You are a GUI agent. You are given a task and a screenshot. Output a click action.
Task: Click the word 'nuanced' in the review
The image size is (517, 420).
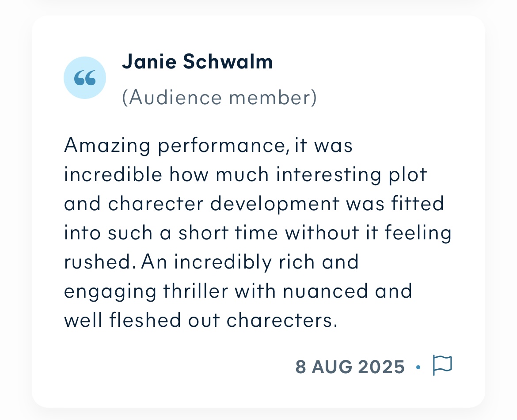pyautogui.click(x=325, y=291)
